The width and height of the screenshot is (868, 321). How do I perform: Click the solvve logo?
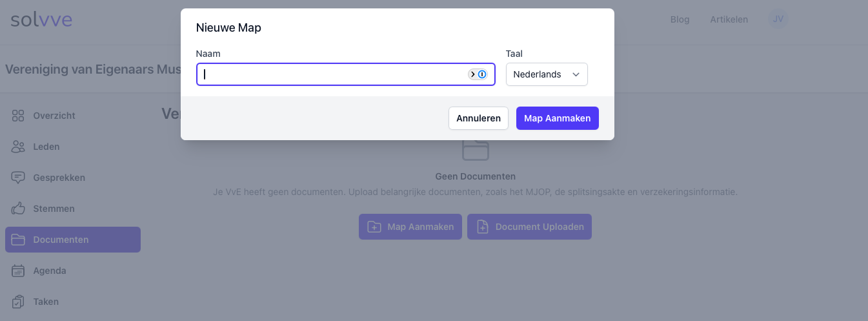pos(41,19)
